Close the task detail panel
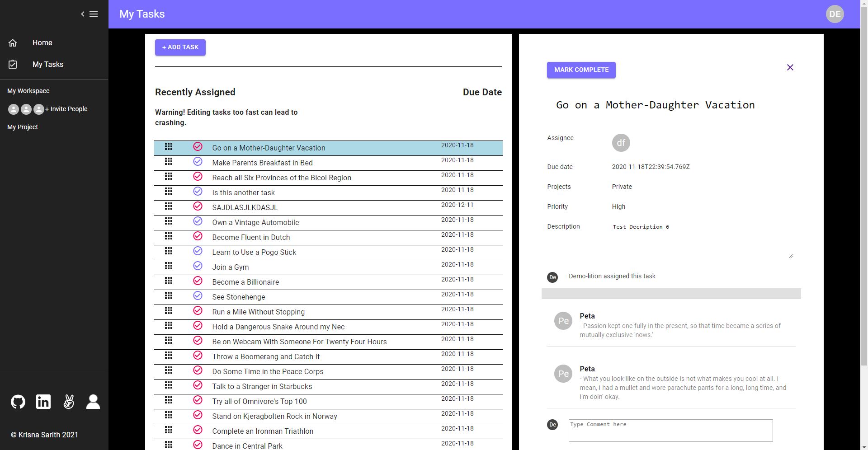 pos(790,67)
